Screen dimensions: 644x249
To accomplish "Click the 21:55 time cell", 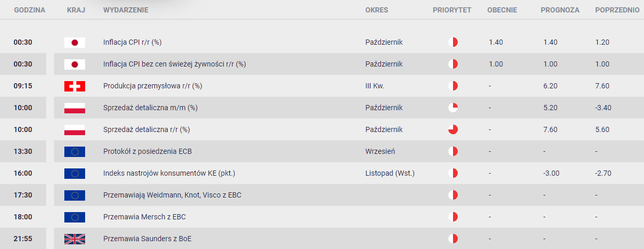I will tap(23, 239).
